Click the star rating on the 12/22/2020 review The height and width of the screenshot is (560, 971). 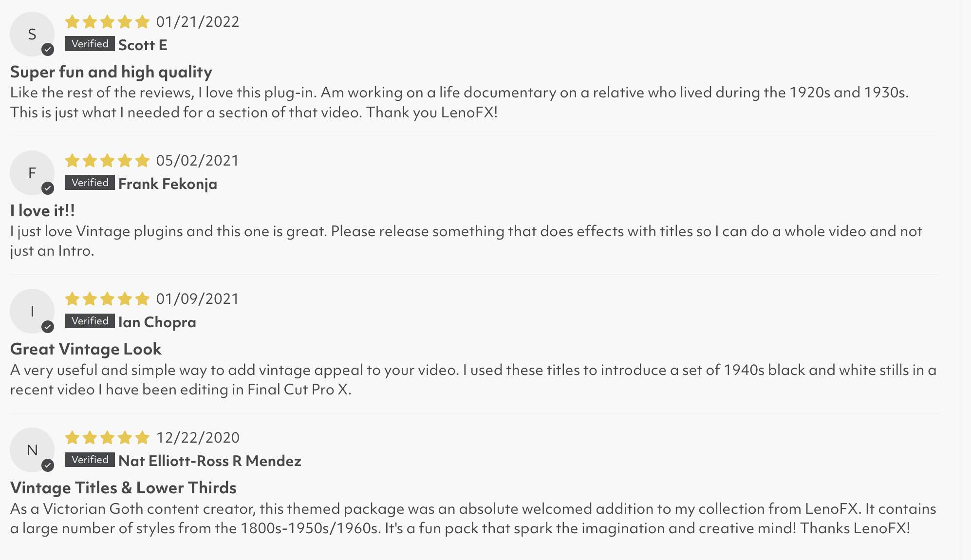107,438
